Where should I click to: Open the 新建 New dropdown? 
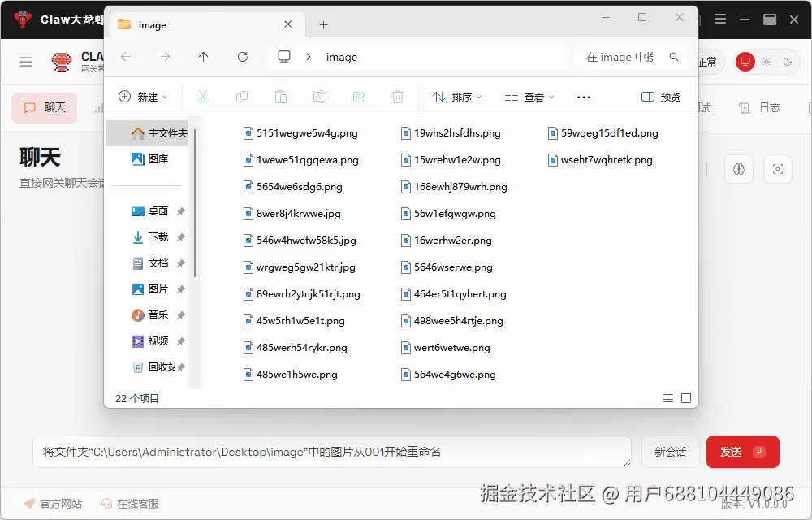(144, 97)
